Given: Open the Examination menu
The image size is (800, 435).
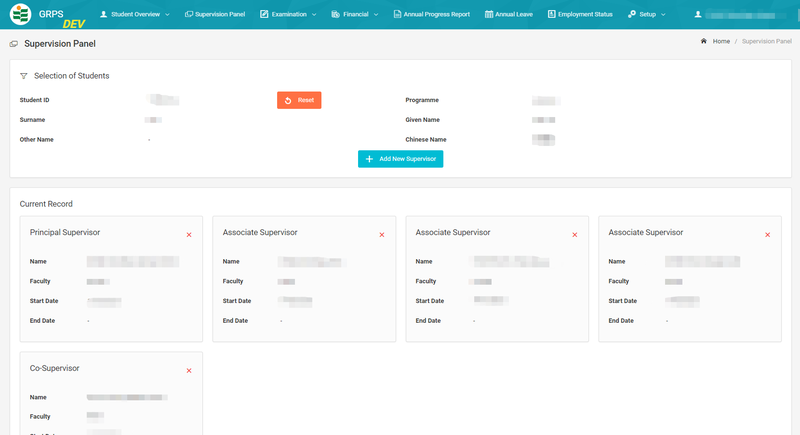Looking at the screenshot, I should (x=288, y=14).
